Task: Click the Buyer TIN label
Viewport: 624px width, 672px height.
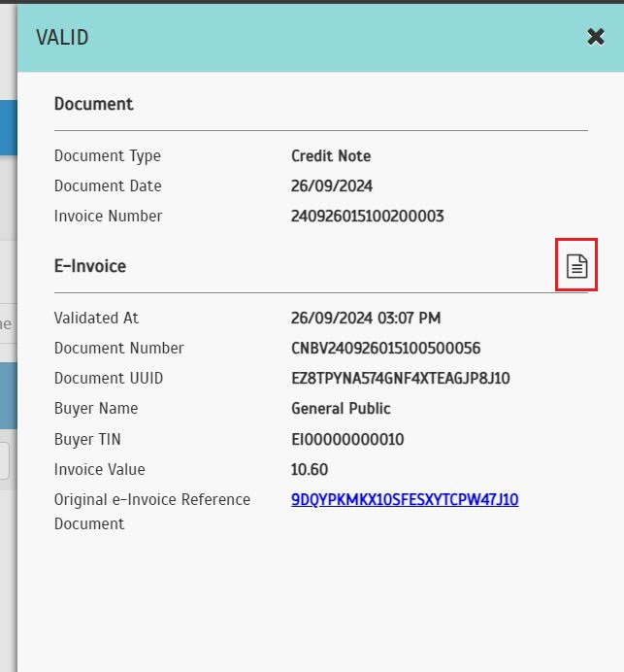Action: [87, 440]
